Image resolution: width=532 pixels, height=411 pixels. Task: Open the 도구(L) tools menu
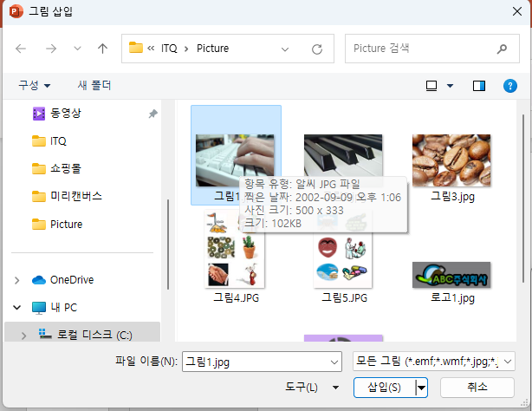311,388
